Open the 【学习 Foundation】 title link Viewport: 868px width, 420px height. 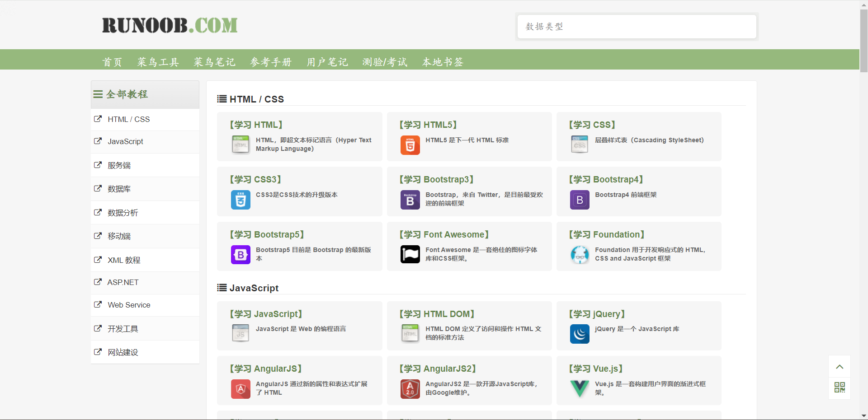pyautogui.click(x=607, y=234)
